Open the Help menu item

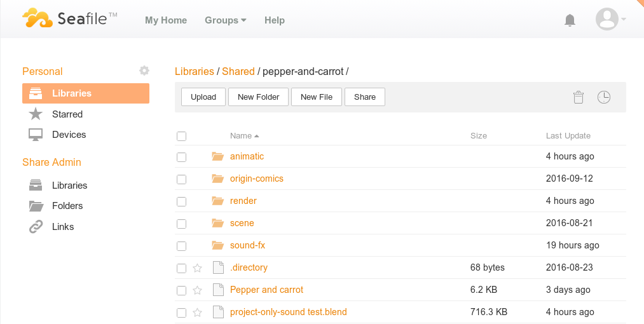click(x=275, y=20)
